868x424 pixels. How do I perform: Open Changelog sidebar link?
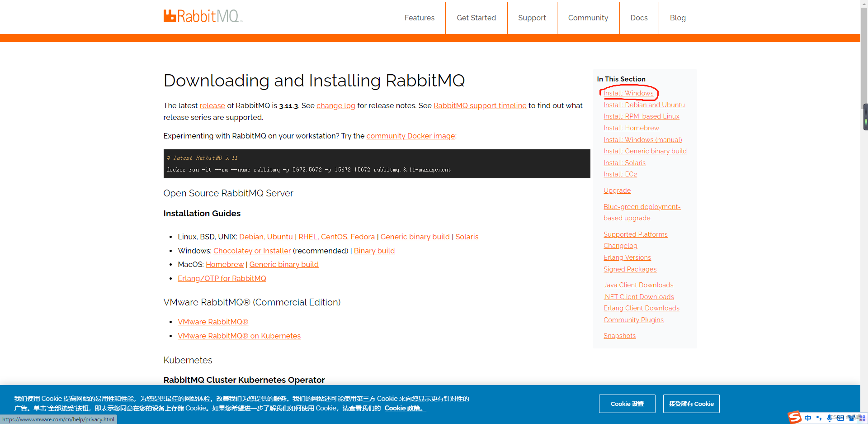pos(620,246)
